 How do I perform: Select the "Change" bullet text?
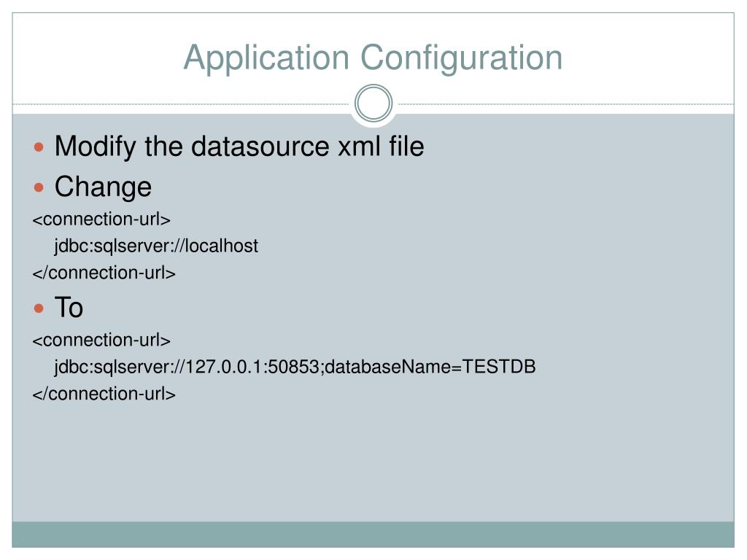[x=103, y=187]
